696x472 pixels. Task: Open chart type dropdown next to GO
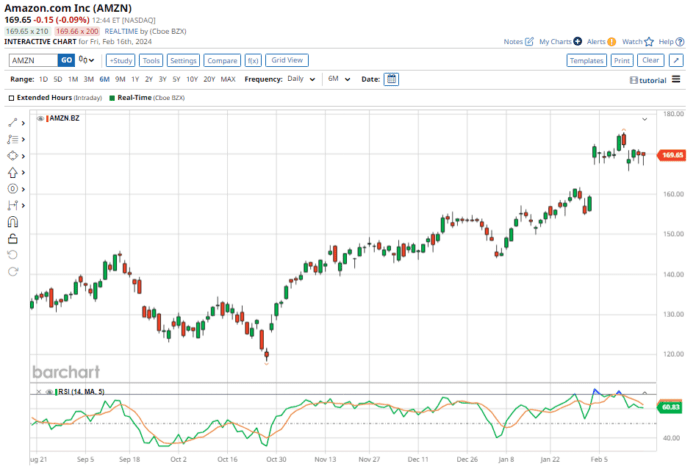point(87,60)
